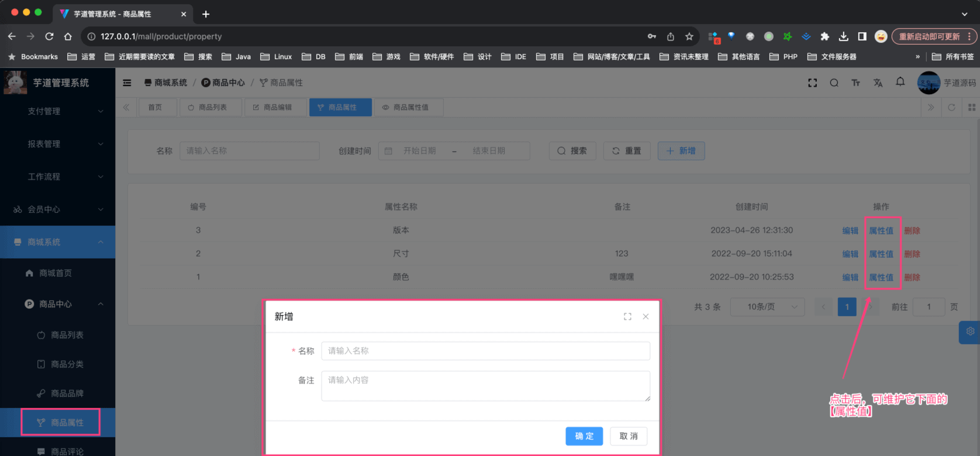Click the font size icon in header
Screen dimensions: 980x456
855,83
